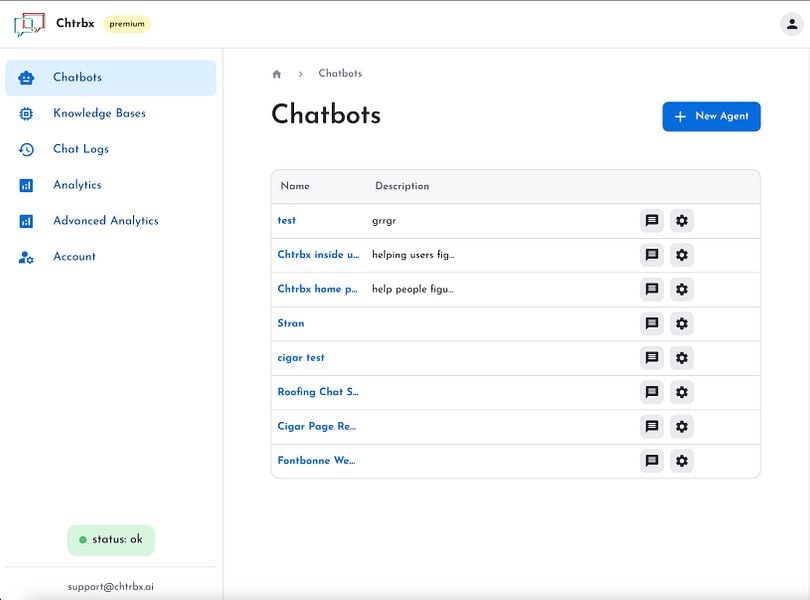
Task: Click the Chtrbx brand name text
Action: tap(75, 23)
